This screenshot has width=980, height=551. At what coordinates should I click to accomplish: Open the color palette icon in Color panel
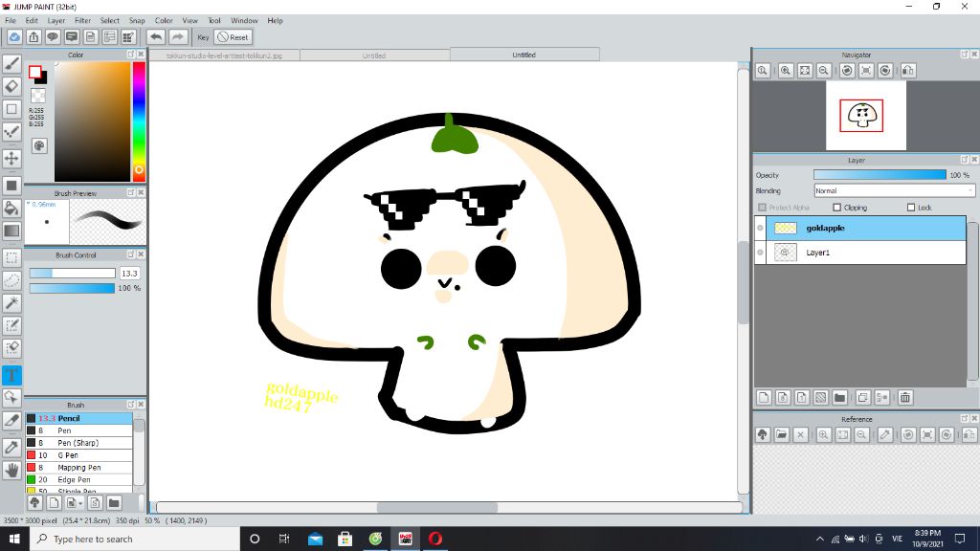tap(39, 146)
